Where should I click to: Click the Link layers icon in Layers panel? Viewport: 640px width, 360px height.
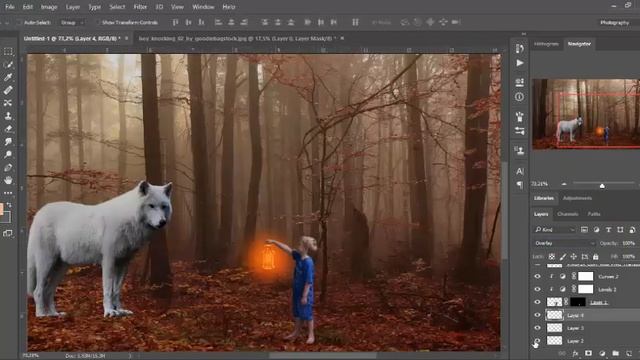pos(562,353)
